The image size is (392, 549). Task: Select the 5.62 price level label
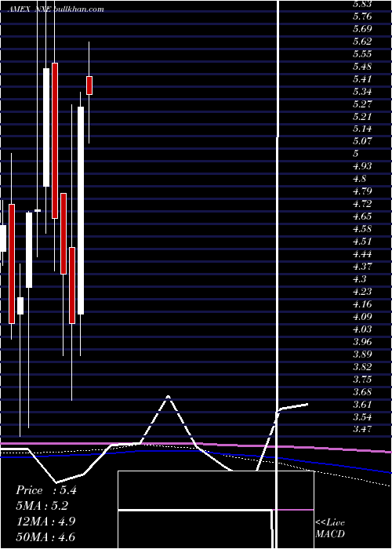(x=362, y=42)
